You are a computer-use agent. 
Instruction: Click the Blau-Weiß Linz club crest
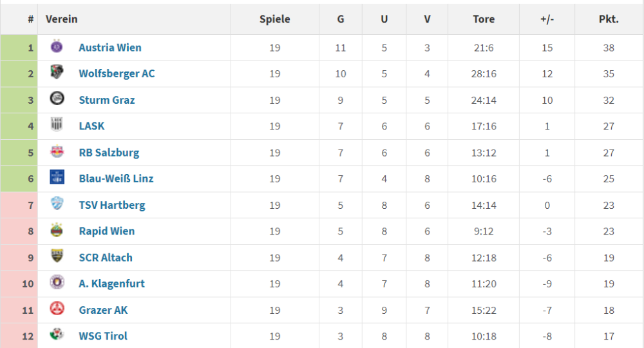pyautogui.click(x=57, y=178)
